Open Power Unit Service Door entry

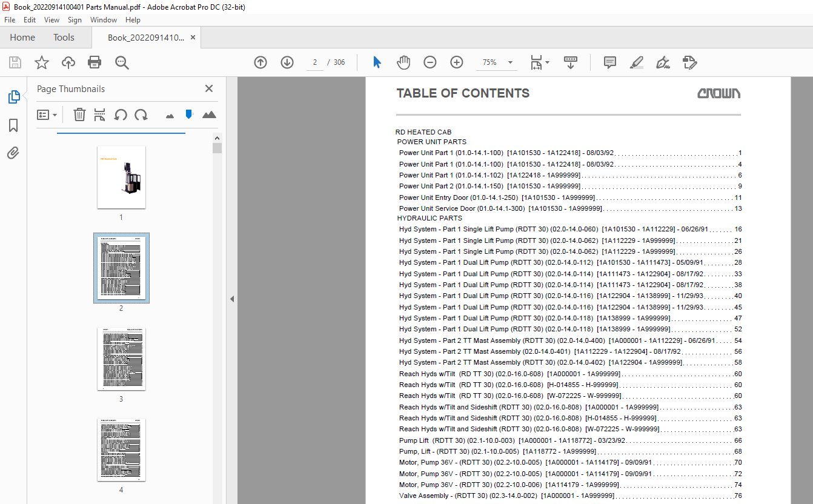click(570, 208)
